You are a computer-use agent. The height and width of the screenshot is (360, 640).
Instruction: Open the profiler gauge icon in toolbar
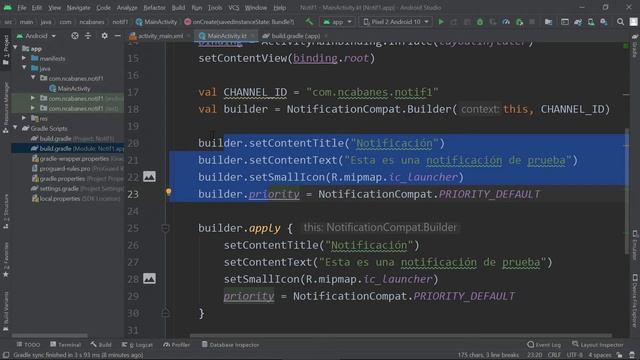[x=506, y=22]
